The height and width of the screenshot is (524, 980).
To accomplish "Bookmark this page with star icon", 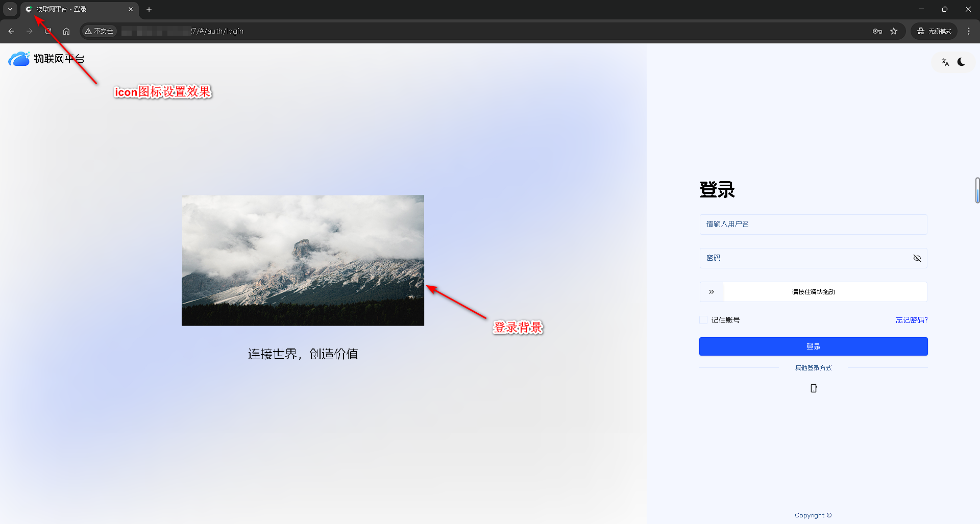I will pyautogui.click(x=894, y=31).
